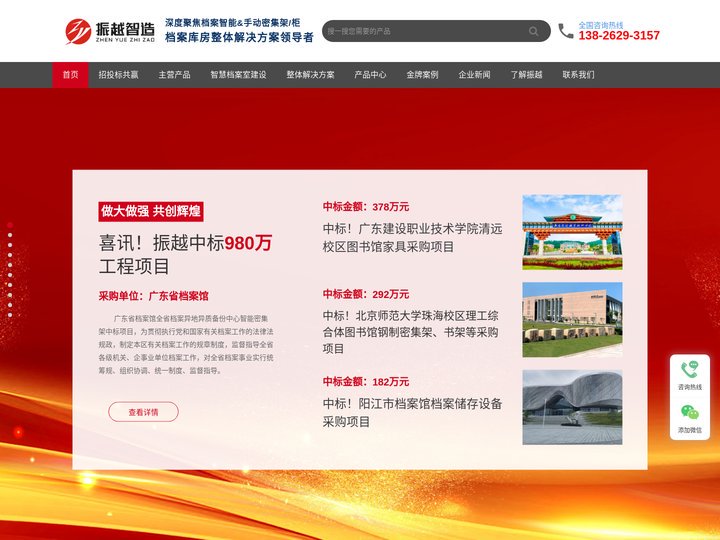Image resolution: width=720 pixels, height=540 pixels.
Task: Click the 深度聚焦档案智能&手动密集架/柜 tagline
Action: (232, 23)
